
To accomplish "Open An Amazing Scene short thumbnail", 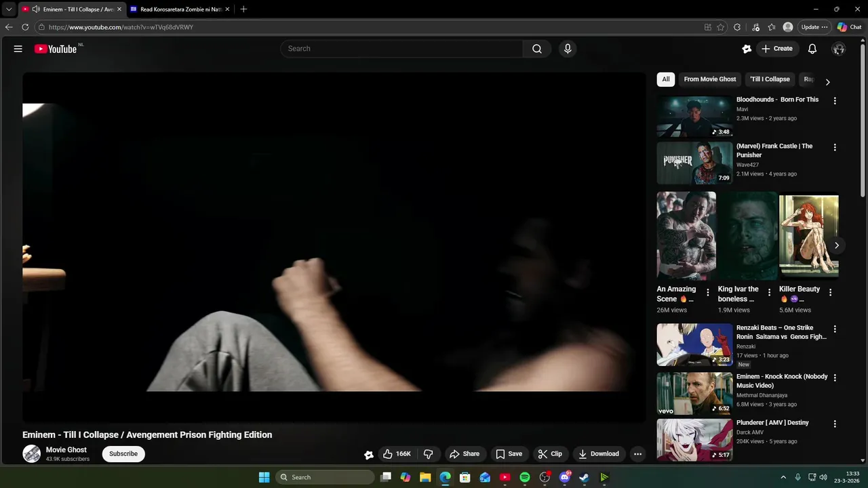I will pos(686,236).
